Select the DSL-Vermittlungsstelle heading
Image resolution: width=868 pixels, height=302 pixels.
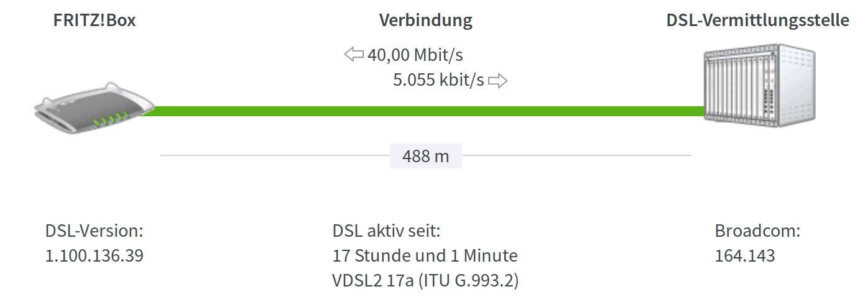(x=757, y=21)
